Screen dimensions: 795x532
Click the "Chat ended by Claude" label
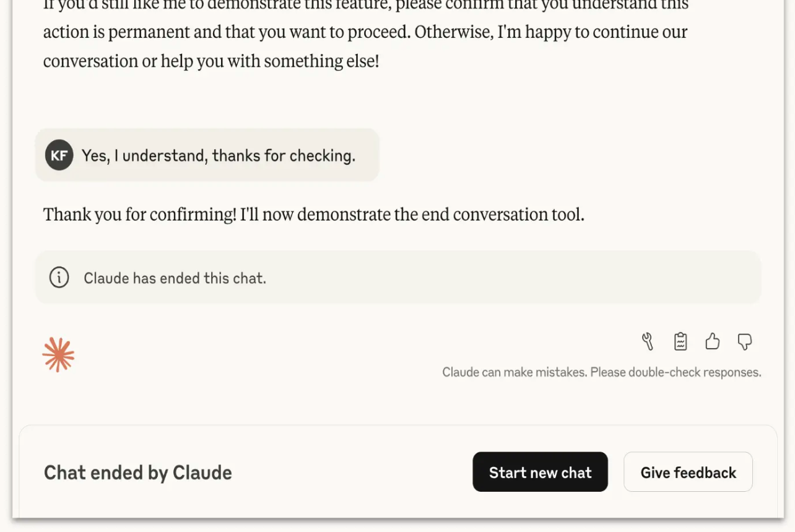[137, 473]
